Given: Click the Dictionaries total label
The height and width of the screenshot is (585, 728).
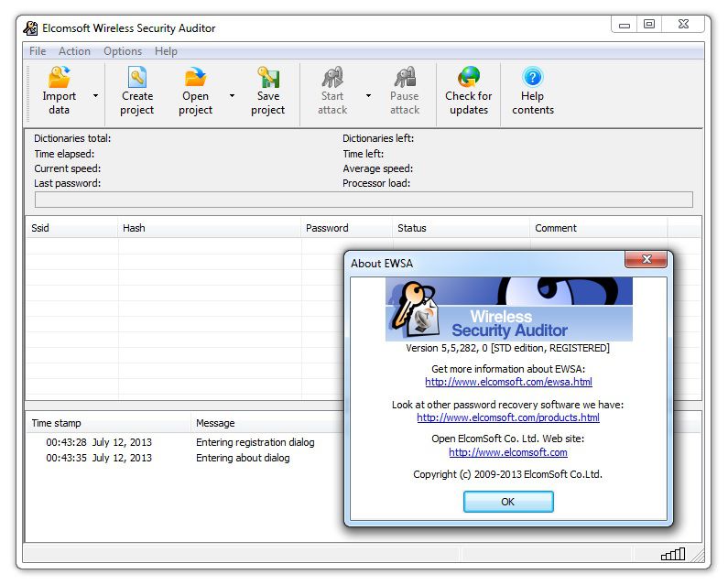Looking at the screenshot, I should pos(72,138).
